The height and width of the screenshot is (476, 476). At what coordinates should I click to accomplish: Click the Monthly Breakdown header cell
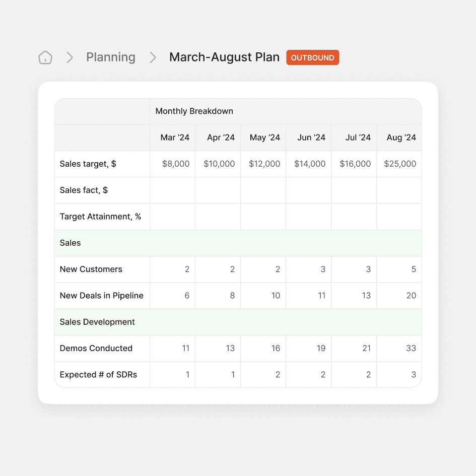[194, 111]
